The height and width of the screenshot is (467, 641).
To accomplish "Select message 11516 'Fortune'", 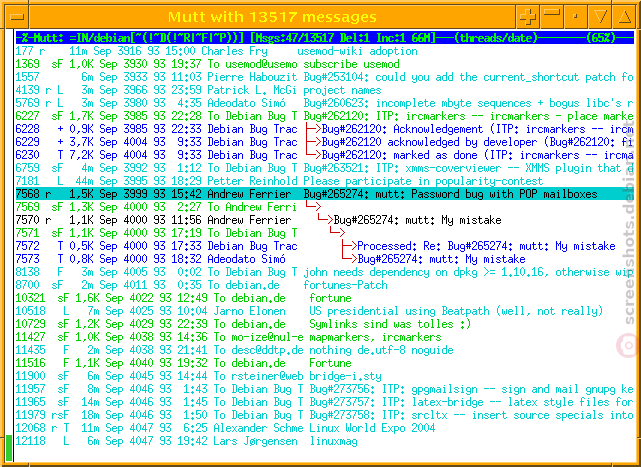I will [x=325, y=363].
